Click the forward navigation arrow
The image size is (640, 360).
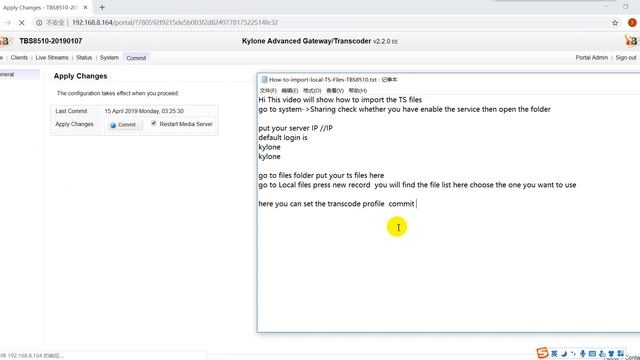7,23
